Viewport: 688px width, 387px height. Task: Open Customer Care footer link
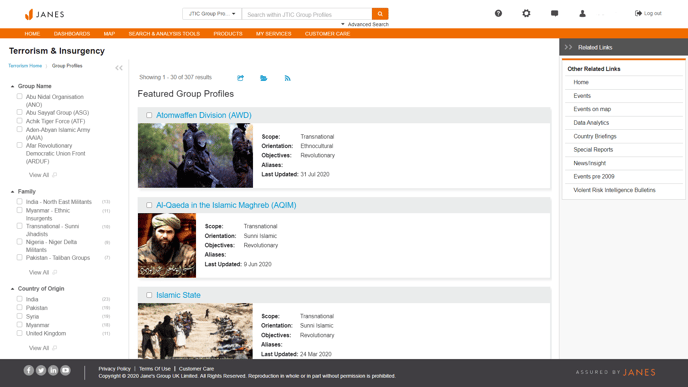[x=196, y=369]
